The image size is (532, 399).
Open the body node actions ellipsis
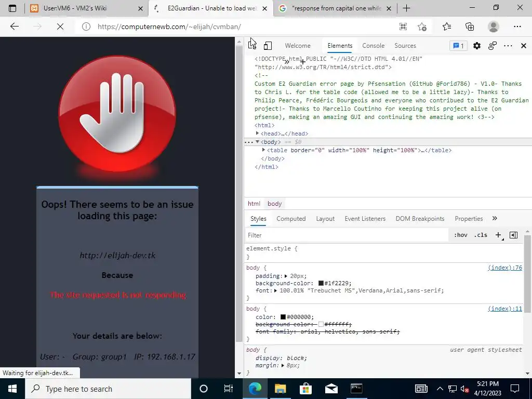pos(249,142)
